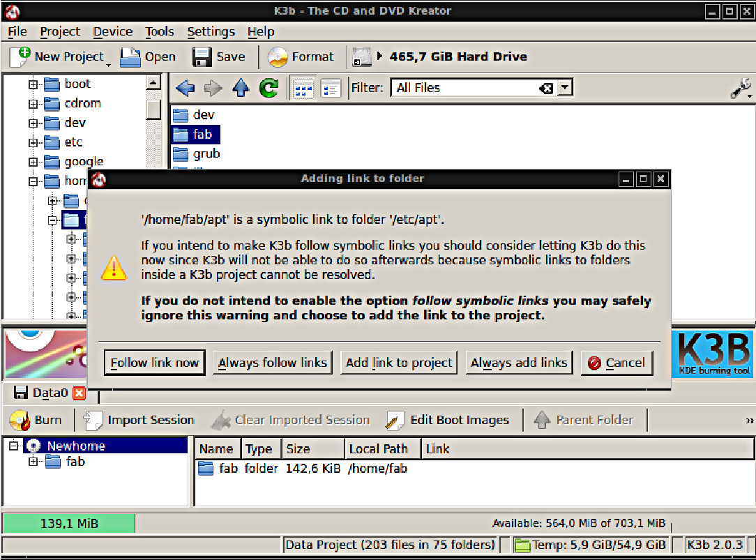Open the file browser configure wrench menu
The width and height of the screenshot is (756, 560).
pos(741,88)
